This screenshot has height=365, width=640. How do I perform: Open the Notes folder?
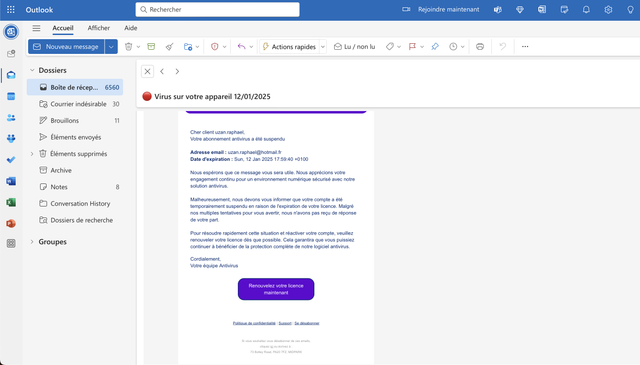click(75, 187)
